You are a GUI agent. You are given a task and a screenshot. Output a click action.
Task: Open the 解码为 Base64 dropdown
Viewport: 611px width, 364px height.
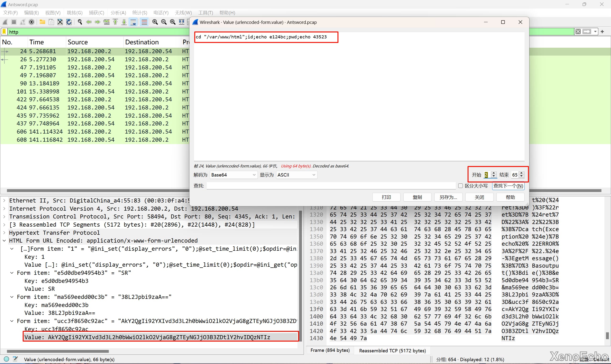tap(233, 175)
